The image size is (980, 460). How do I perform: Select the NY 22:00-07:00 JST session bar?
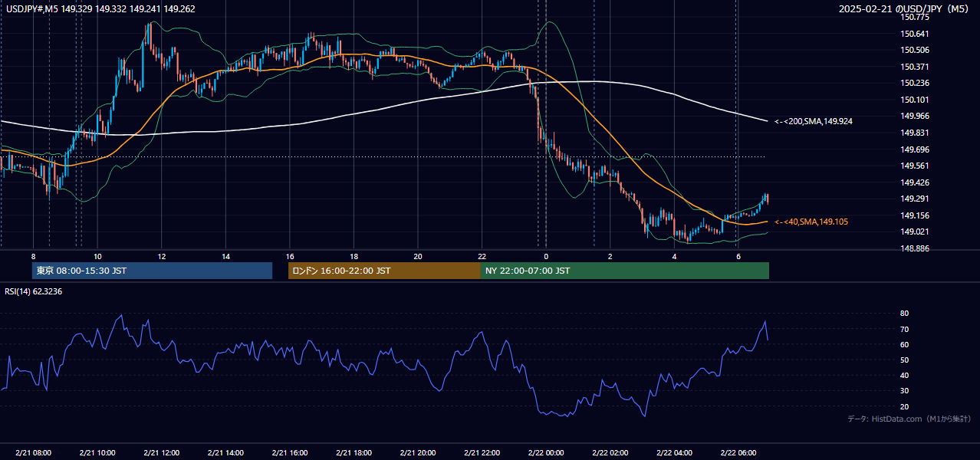click(x=625, y=271)
